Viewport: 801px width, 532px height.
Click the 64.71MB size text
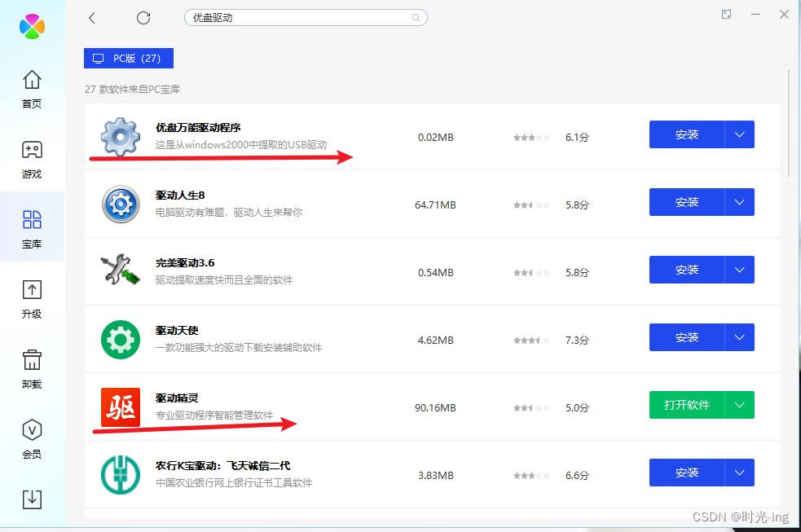[435, 204]
